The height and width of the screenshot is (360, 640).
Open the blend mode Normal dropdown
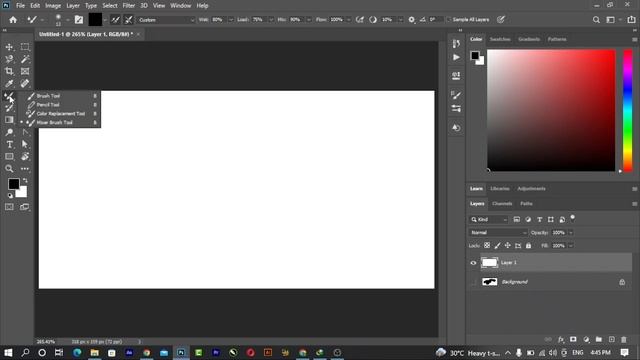(498, 233)
